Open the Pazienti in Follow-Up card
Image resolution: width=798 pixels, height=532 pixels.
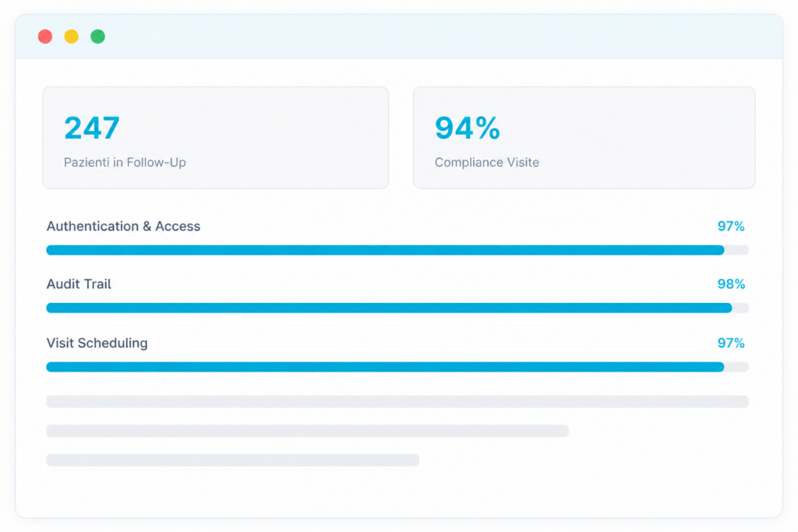[216, 137]
